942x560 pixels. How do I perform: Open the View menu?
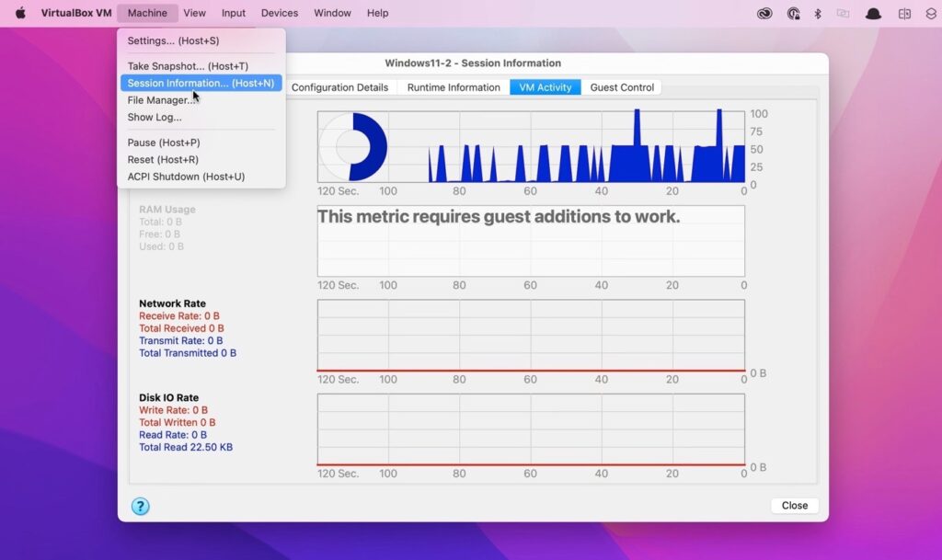(195, 13)
